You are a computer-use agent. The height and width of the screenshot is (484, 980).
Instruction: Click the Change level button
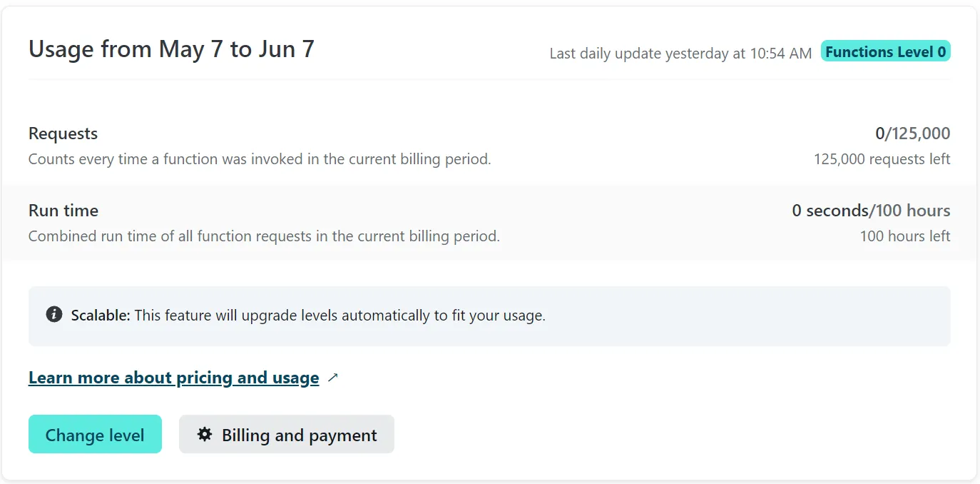pos(95,434)
